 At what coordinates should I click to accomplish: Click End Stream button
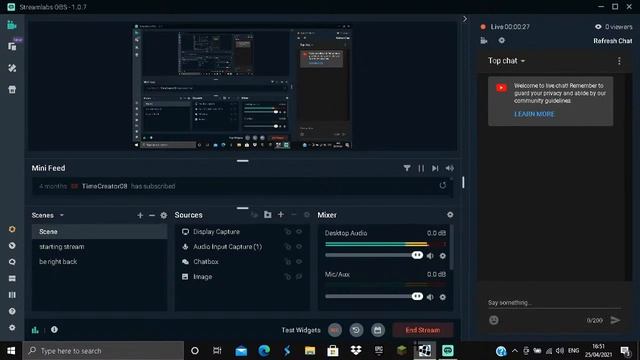click(x=423, y=330)
